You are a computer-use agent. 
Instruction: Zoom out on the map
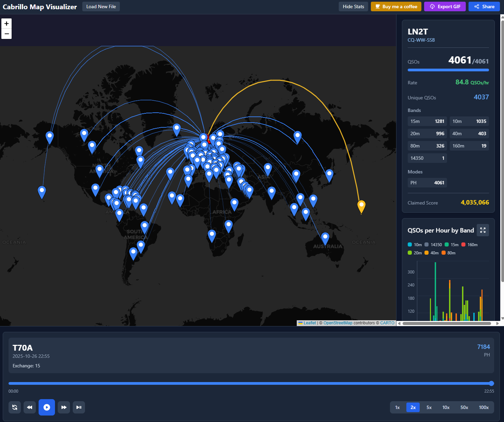click(x=6, y=34)
